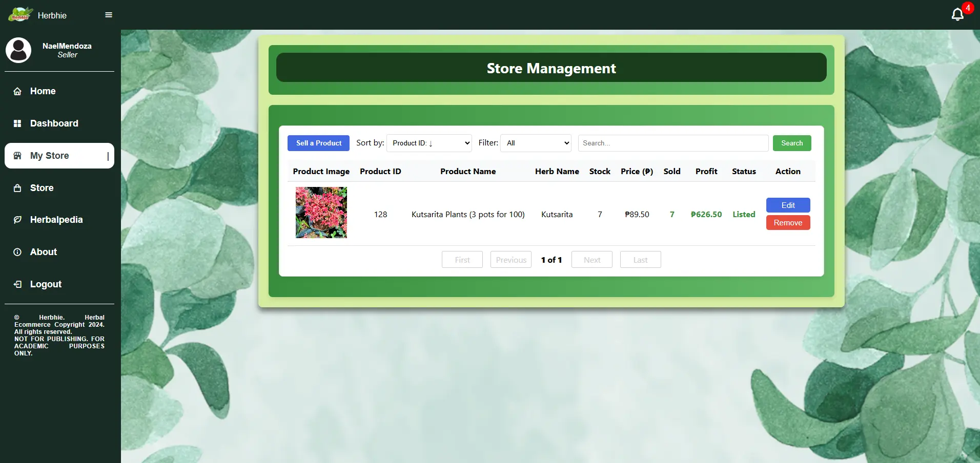Click the Listed status text
This screenshot has width=980, height=463.
(x=744, y=215)
